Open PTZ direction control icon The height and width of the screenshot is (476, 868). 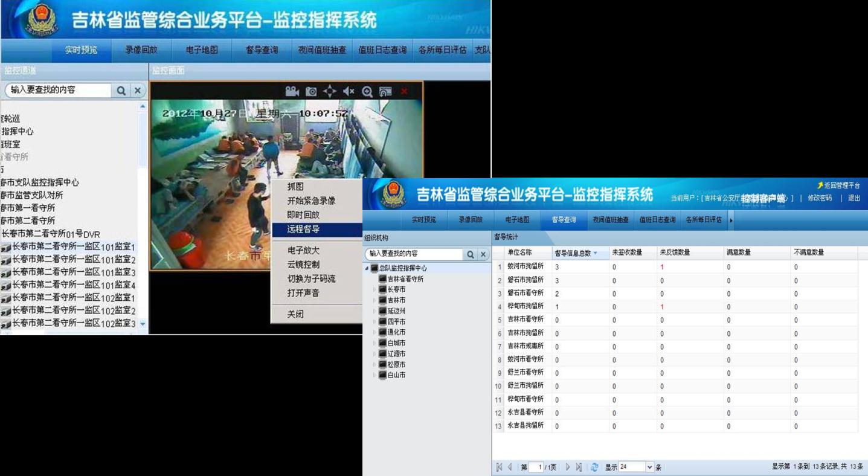click(330, 91)
